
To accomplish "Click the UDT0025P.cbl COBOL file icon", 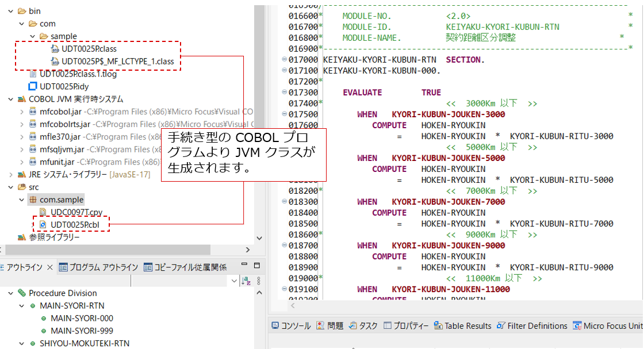I will point(43,225).
